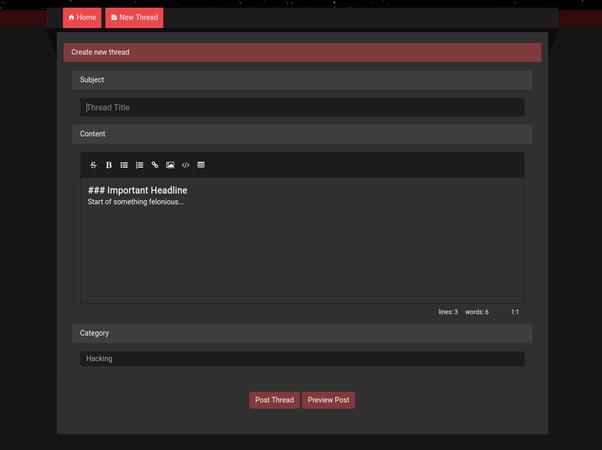Insert a table into the post

(x=201, y=165)
